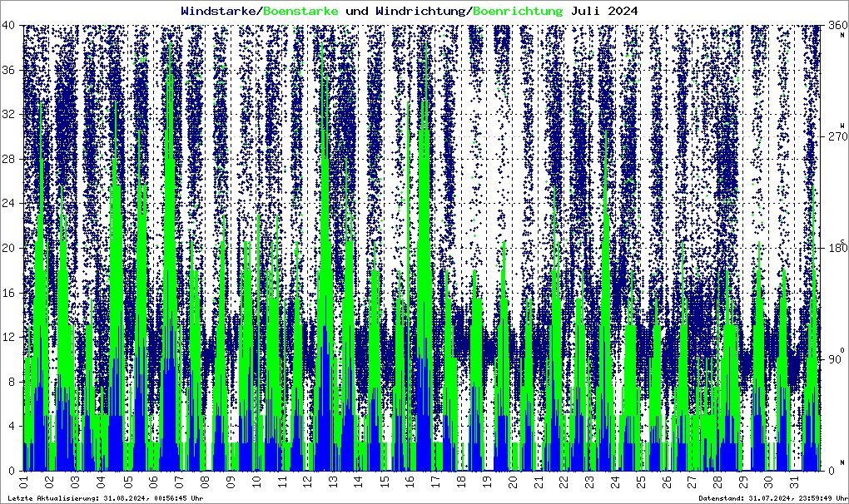Viewport: 849px width, 504px height.
Task: Click the '40' wind speed axis label
Action: pyautogui.click(x=8, y=26)
